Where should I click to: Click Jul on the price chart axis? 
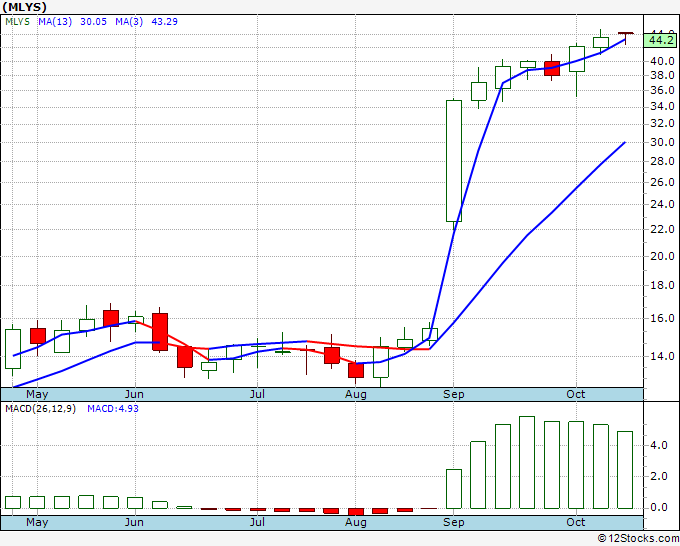point(257,394)
